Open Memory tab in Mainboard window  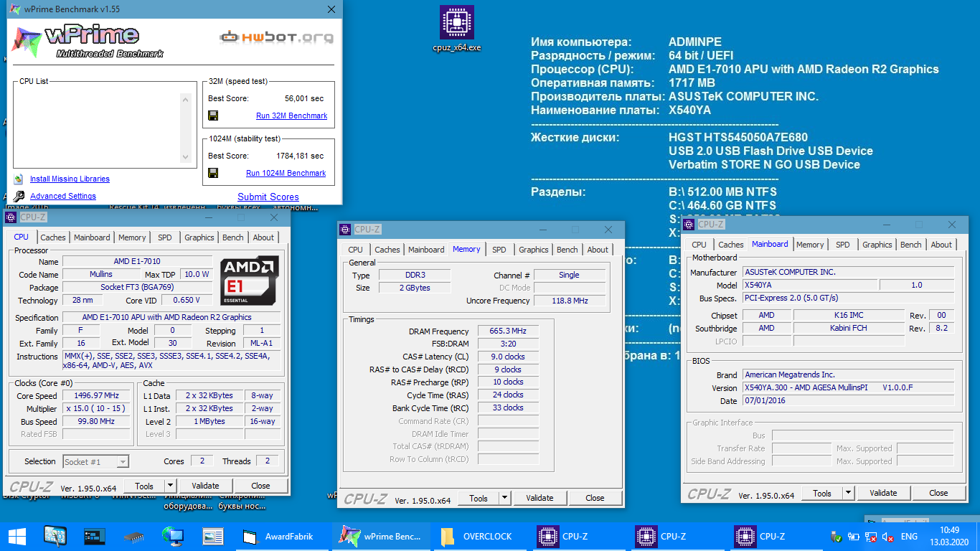point(809,245)
